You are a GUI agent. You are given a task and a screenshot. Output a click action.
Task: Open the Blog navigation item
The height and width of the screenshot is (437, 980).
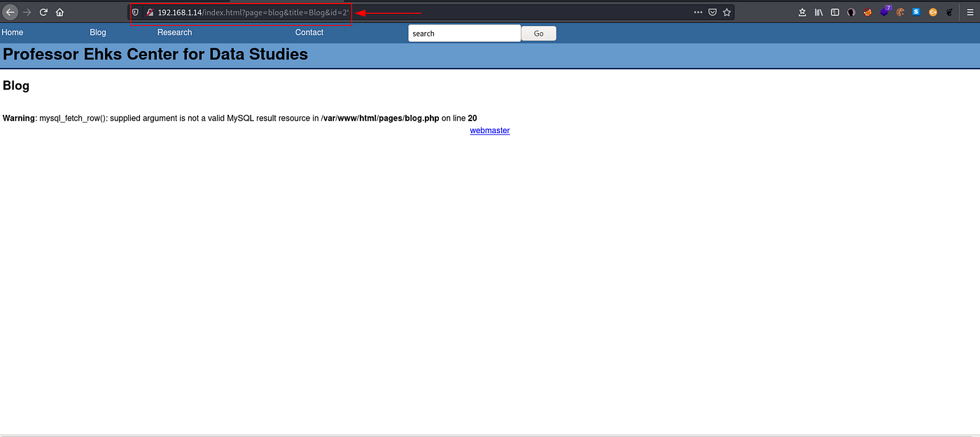pos(97,32)
